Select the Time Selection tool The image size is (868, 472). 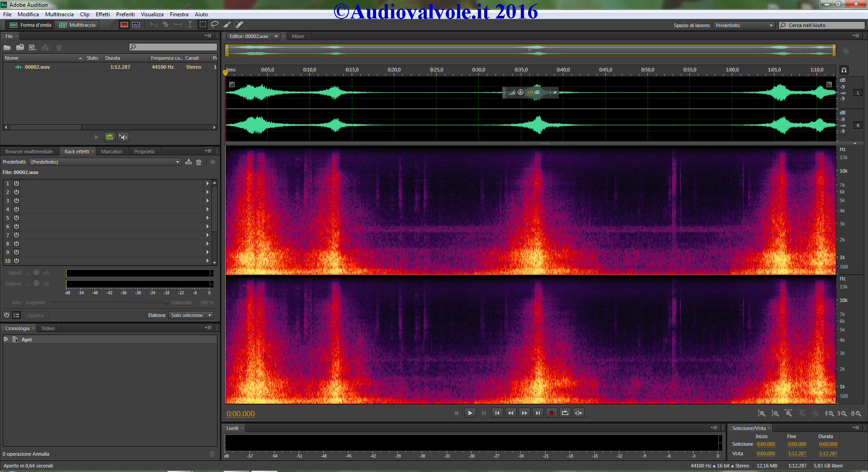[190, 25]
